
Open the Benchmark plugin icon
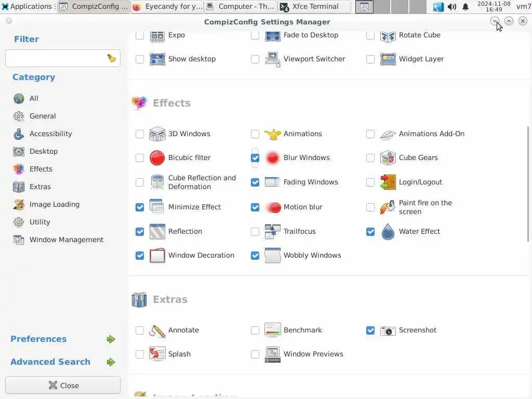pos(272,330)
